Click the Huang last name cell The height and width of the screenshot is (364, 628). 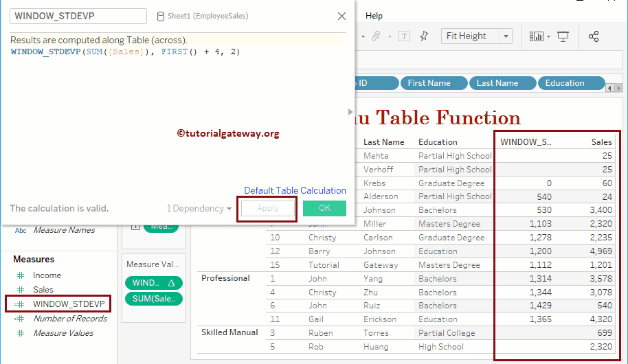tap(376, 347)
